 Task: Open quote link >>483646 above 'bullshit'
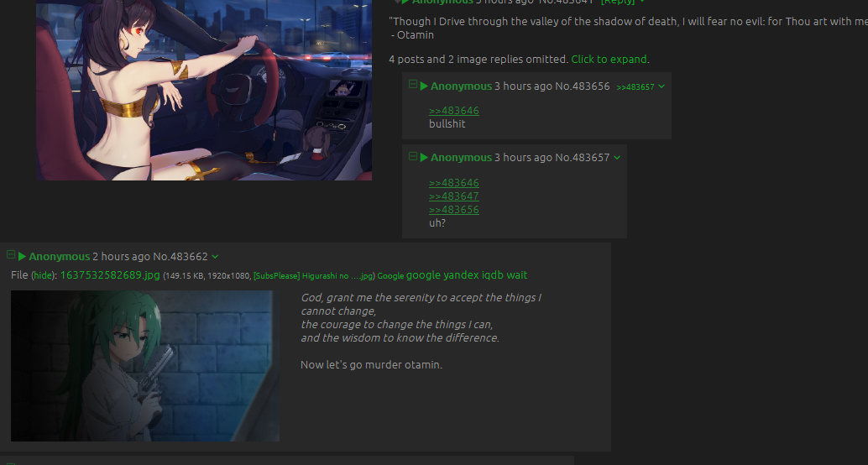click(x=454, y=111)
